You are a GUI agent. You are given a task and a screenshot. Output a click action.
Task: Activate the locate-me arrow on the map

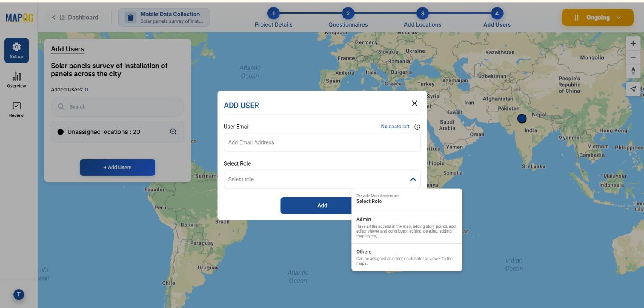point(633,88)
